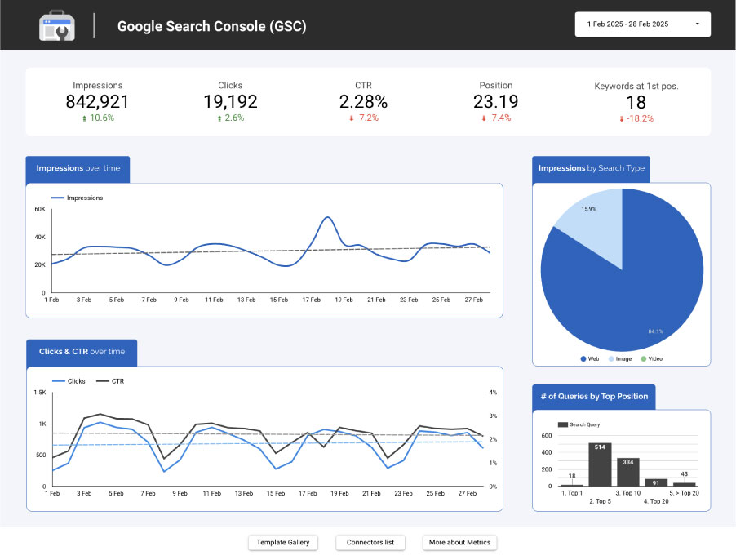736x560 pixels.
Task: Click the Keywords at 1st pos. label
Action: (636, 86)
